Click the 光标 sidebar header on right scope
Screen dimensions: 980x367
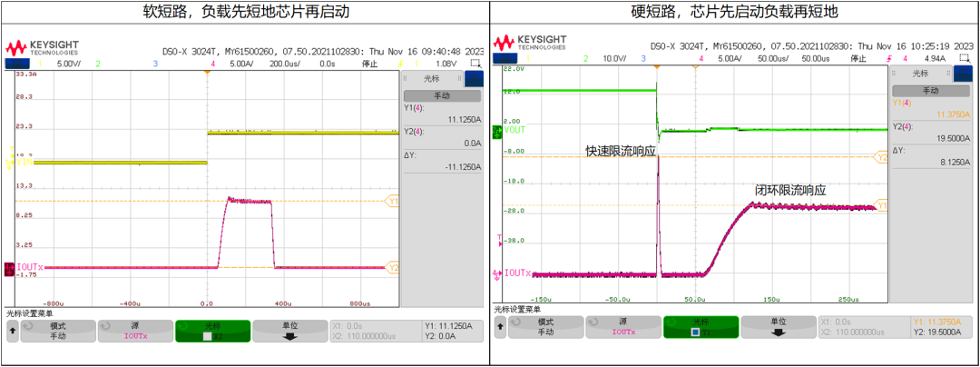[x=922, y=74]
